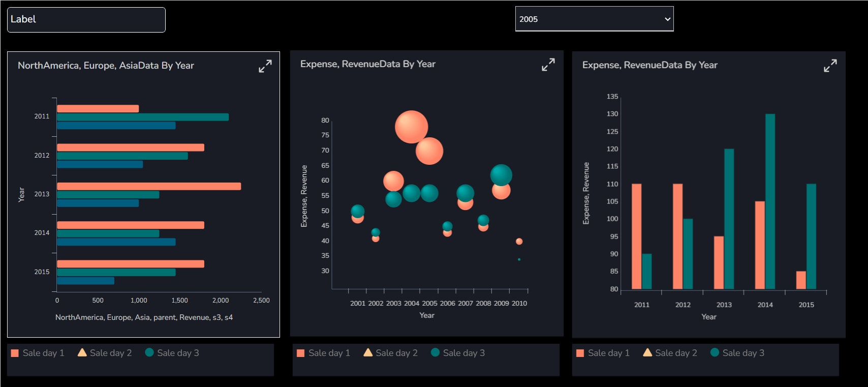
Task: Expand the middle bubble chart to fullscreen
Action: (x=548, y=65)
